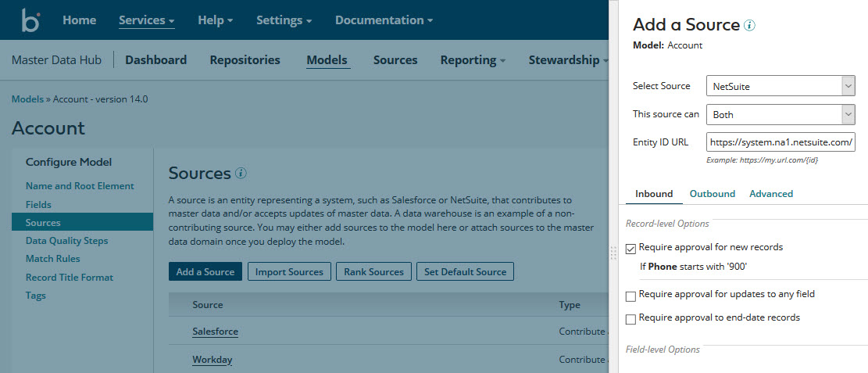Click the Configure Model heading

pyautogui.click(x=69, y=162)
